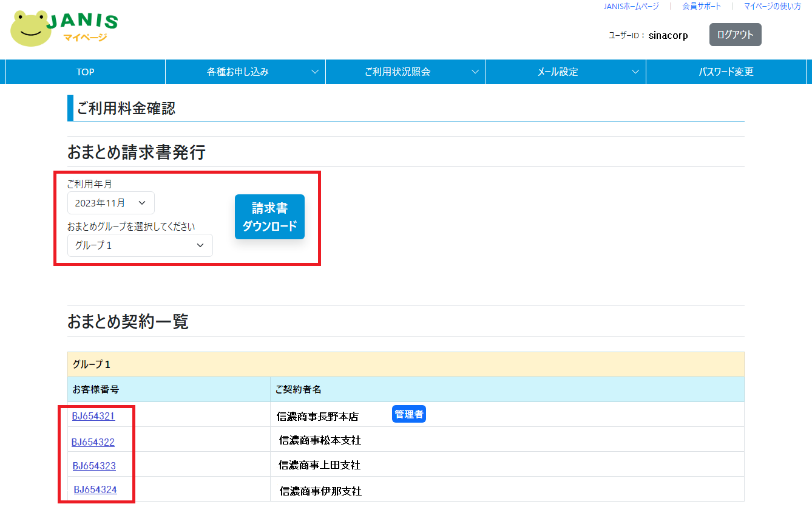Viewport: 812px width, 518px height.
Task: Open the 会員サポート link
Action: tap(702, 6)
